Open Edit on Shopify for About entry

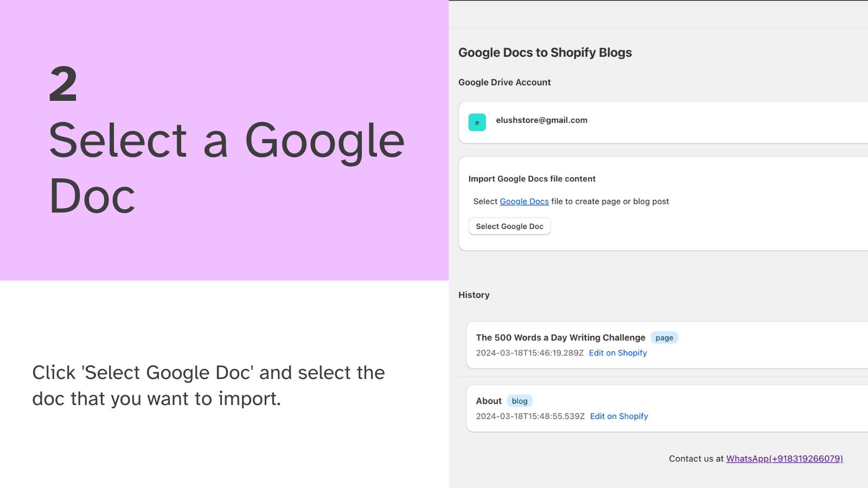(619, 416)
